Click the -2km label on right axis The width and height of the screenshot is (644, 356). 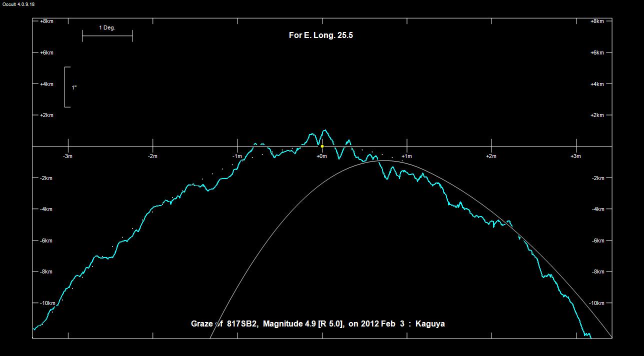pos(597,178)
